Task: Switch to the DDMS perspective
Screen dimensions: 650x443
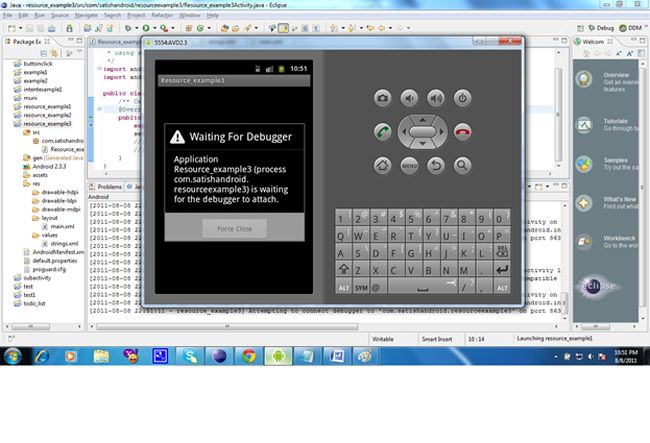Action: coord(631,28)
